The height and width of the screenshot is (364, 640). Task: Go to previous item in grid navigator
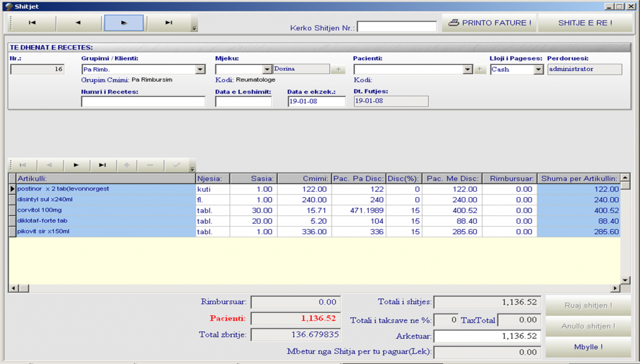pyautogui.click(x=50, y=165)
